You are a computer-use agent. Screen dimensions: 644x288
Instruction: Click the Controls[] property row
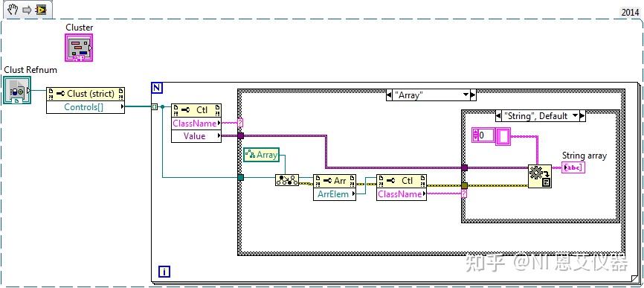pyautogui.click(x=86, y=107)
